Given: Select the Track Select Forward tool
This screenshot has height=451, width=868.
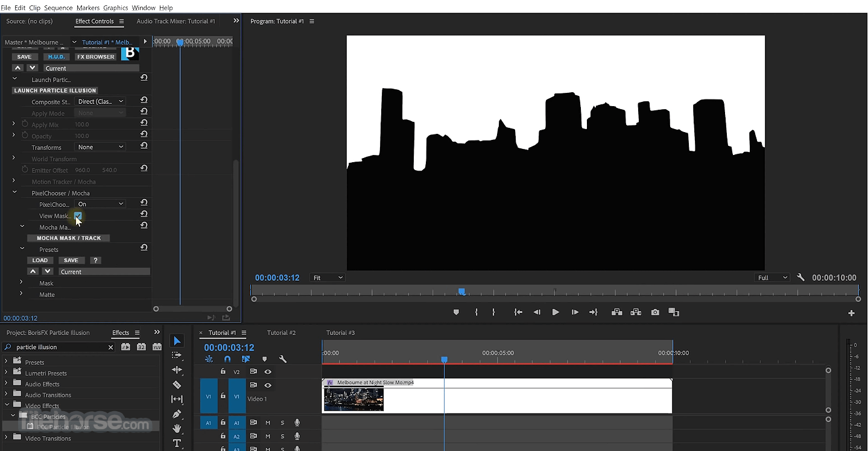Looking at the screenshot, I should 177,356.
